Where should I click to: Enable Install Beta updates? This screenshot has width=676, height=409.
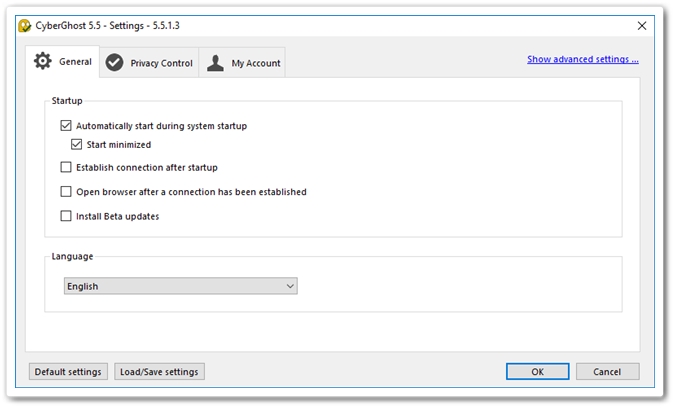(66, 216)
